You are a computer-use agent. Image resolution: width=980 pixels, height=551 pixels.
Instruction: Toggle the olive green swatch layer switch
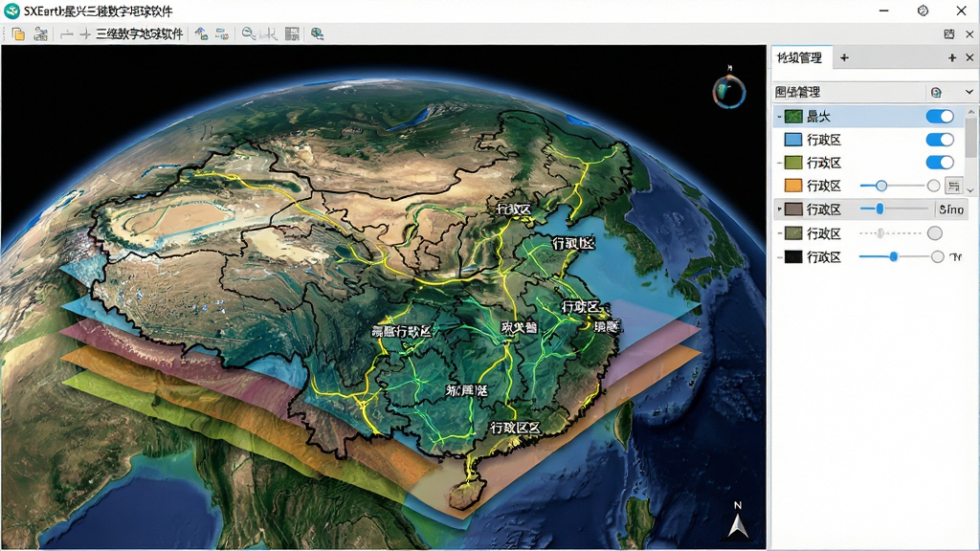pyautogui.click(x=940, y=163)
